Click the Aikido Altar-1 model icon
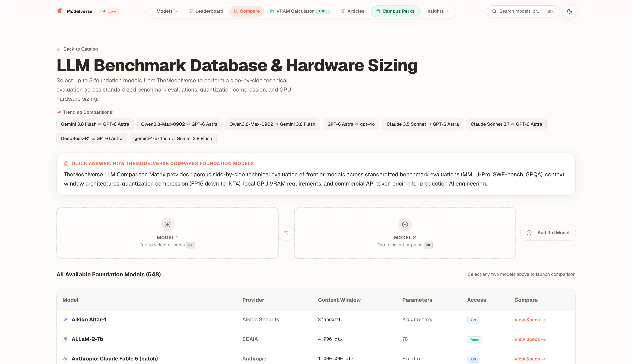This screenshot has height=364, width=632. tap(65, 319)
